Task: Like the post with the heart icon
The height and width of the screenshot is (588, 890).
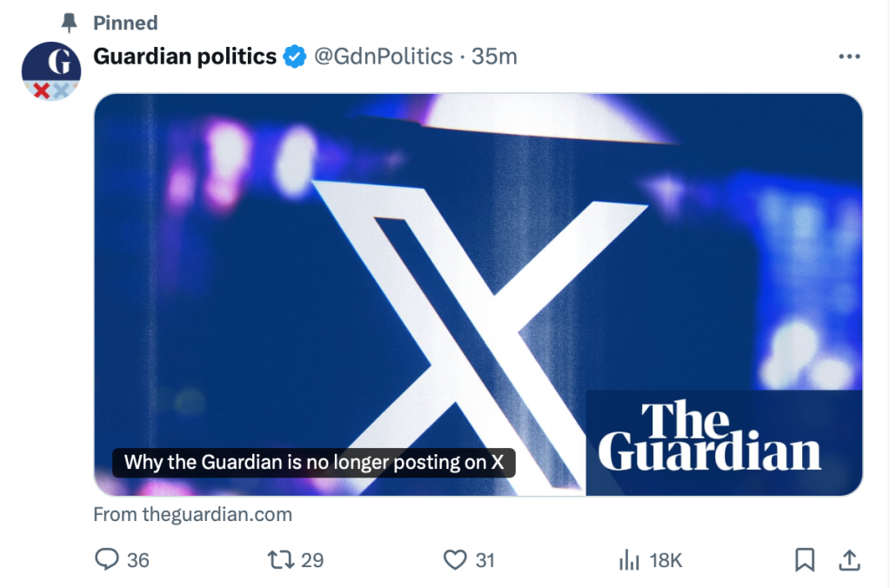Action: (455, 560)
